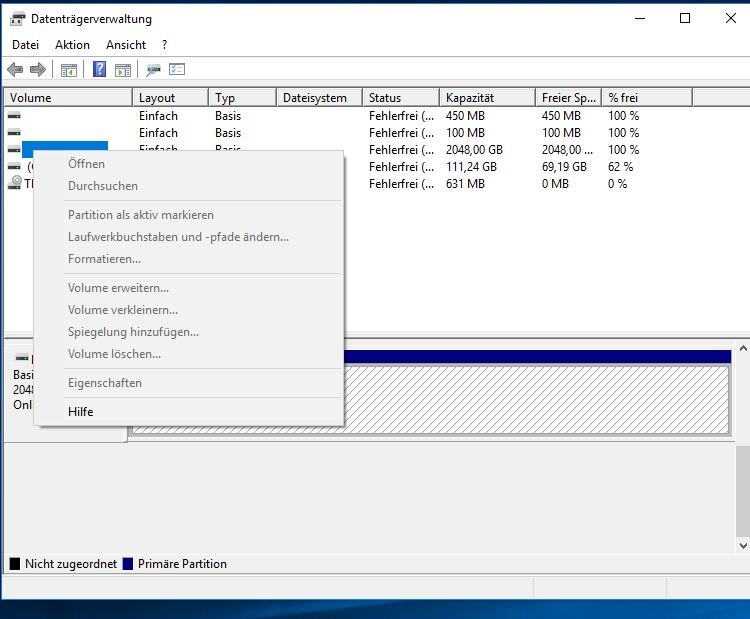
Task: Click the scroll down arrow in the disk pane
Action: (743, 545)
